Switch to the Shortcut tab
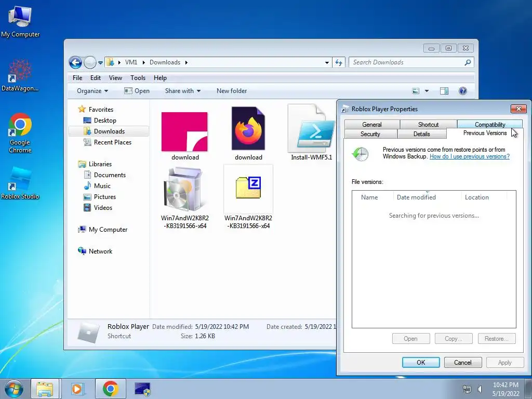532x399 pixels. point(428,125)
